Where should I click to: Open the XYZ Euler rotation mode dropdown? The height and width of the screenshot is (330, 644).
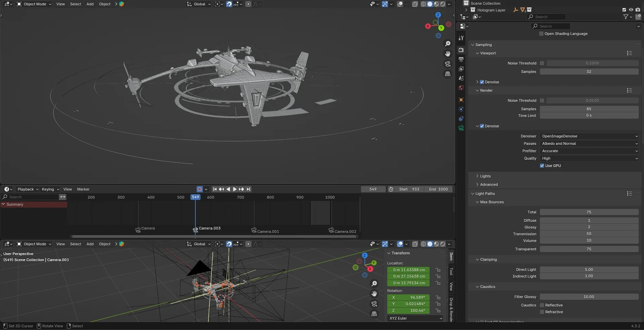(415, 318)
